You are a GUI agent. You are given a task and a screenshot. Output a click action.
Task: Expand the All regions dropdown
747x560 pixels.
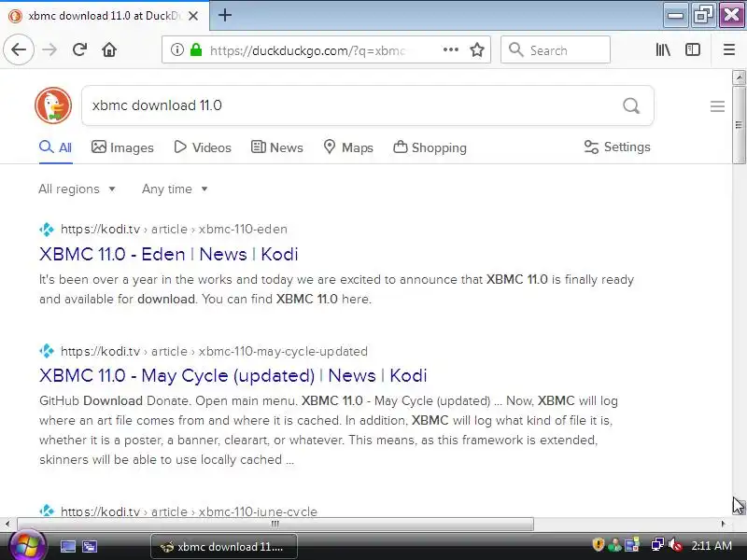(x=77, y=189)
